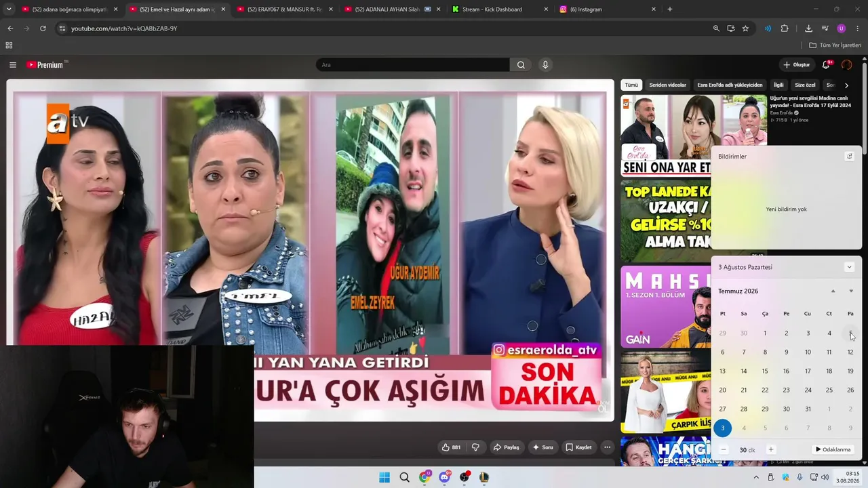Open Chrome zoom magnifier in address bar

coord(716,28)
